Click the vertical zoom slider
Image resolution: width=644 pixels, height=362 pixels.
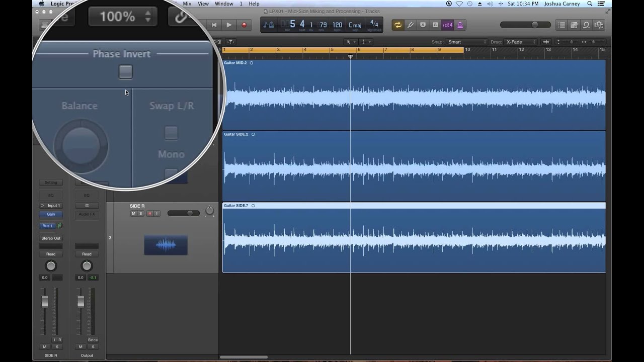(569, 42)
